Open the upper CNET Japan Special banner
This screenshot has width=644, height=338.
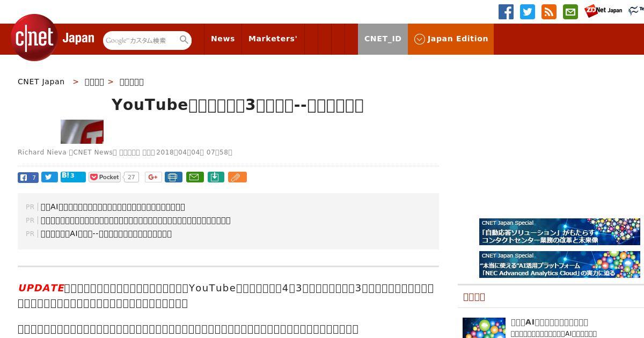point(560,232)
